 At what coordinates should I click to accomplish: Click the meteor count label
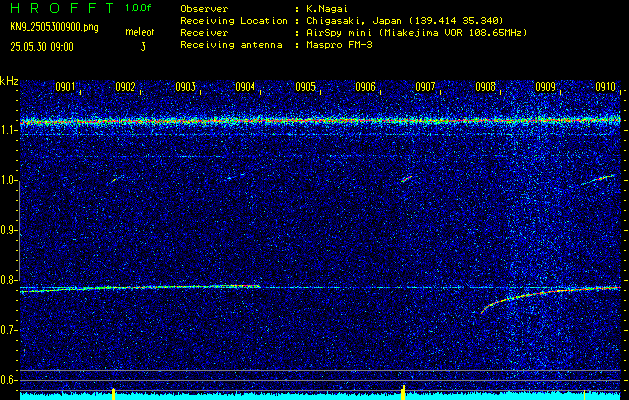point(140,32)
